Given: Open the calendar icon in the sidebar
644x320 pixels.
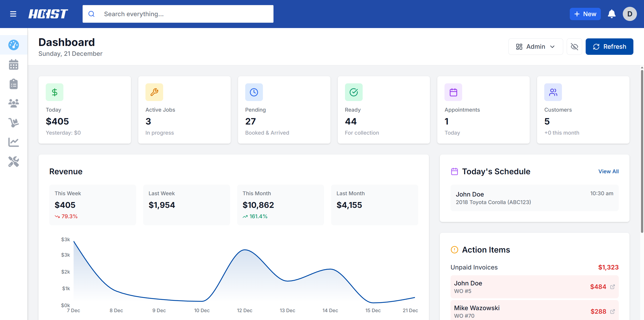Looking at the screenshot, I should coord(13,65).
